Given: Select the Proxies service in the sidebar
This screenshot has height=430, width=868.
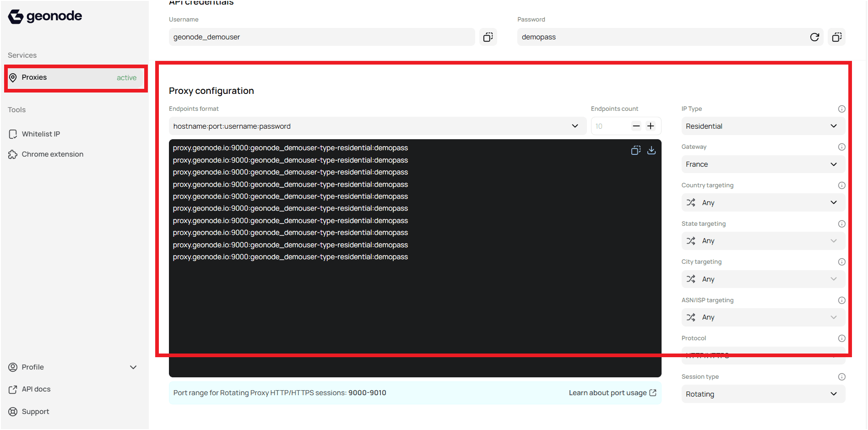Looking at the screenshot, I should pos(76,77).
